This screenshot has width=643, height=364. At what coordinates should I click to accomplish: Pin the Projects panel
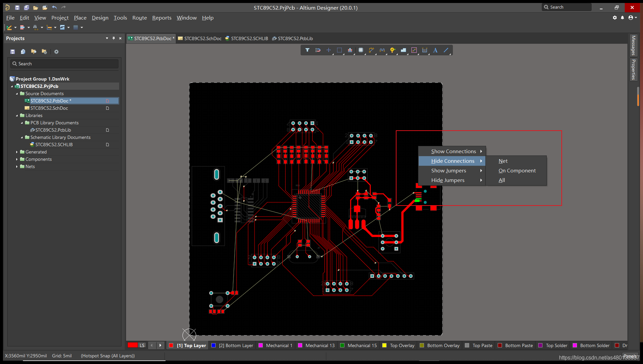(x=113, y=38)
